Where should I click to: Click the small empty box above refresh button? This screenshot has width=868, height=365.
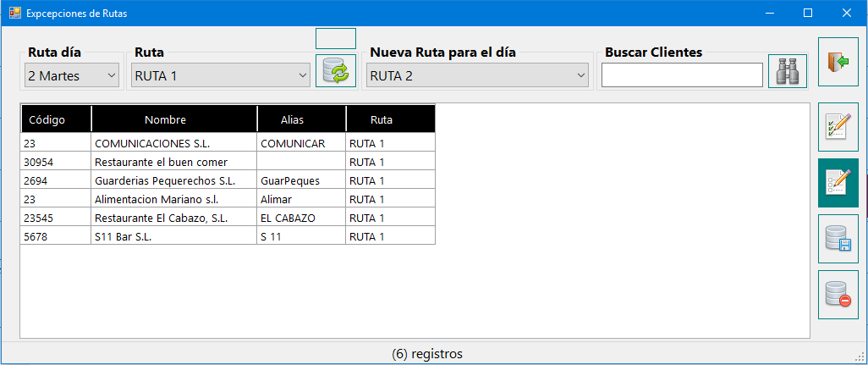(336, 38)
